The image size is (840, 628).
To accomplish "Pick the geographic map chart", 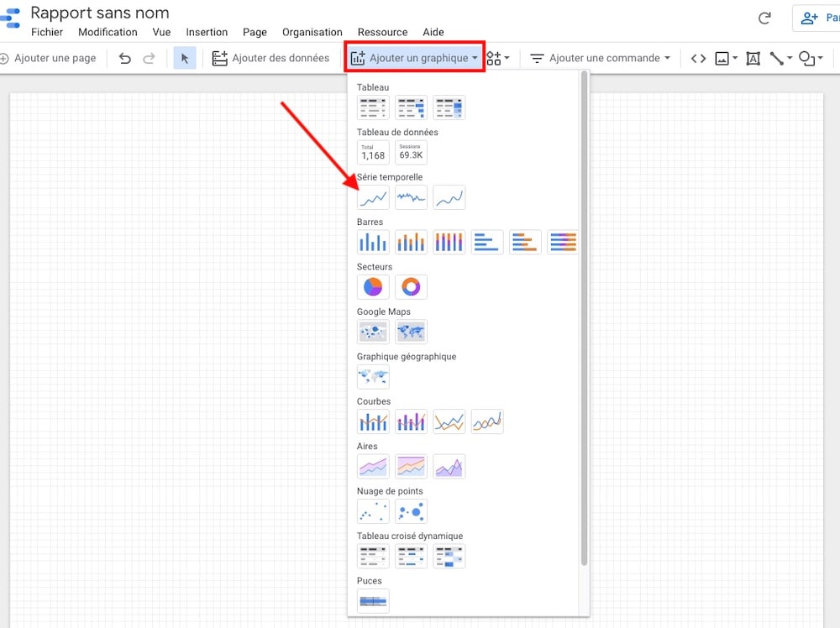I will (x=373, y=377).
